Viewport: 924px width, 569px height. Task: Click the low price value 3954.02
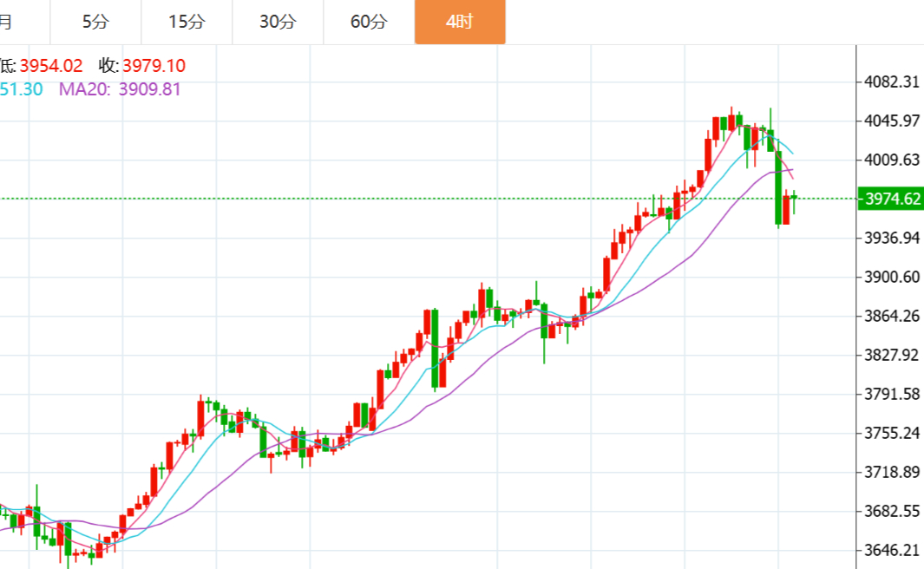coord(51,66)
